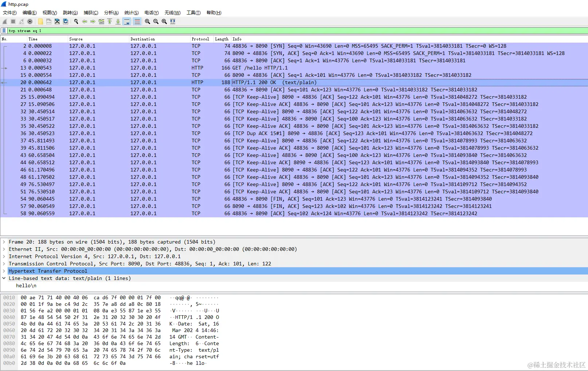
Task: Restart the current capture
Action: [21, 21]
